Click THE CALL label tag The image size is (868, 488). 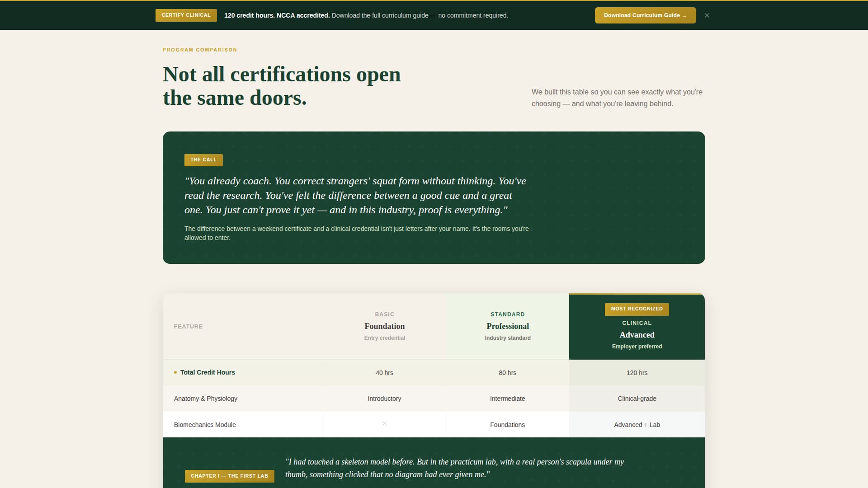pyautogui.click(x=203, y=160)
